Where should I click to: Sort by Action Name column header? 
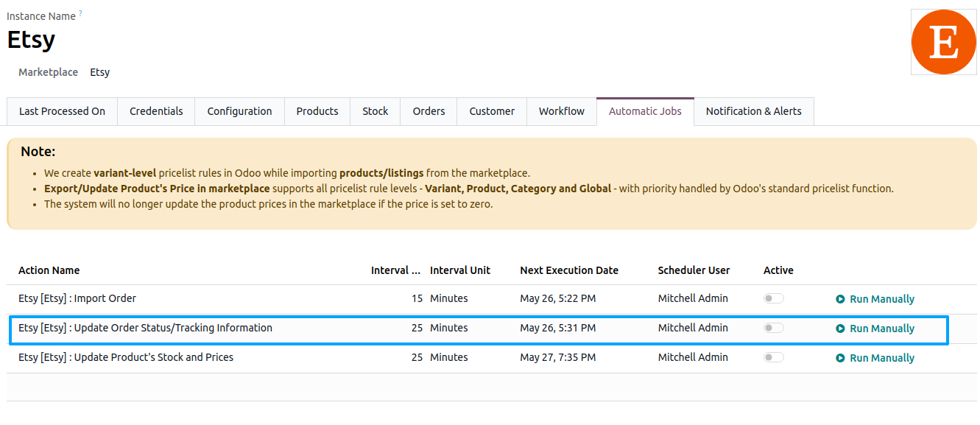pyautogui.click(x=49, y=270)
